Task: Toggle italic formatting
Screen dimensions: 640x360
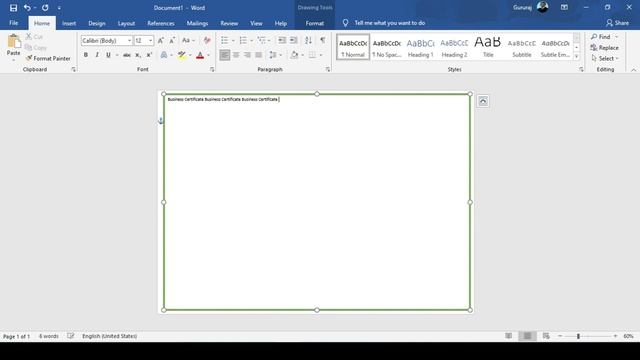Action: pyautogui.click(x=97, y=55)
